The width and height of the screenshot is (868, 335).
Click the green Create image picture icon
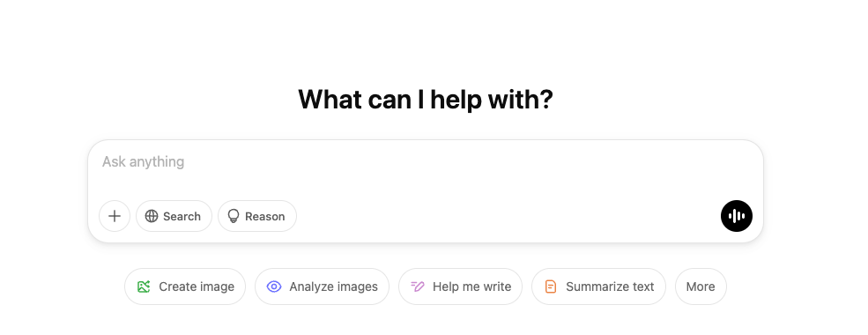[144, 287]
